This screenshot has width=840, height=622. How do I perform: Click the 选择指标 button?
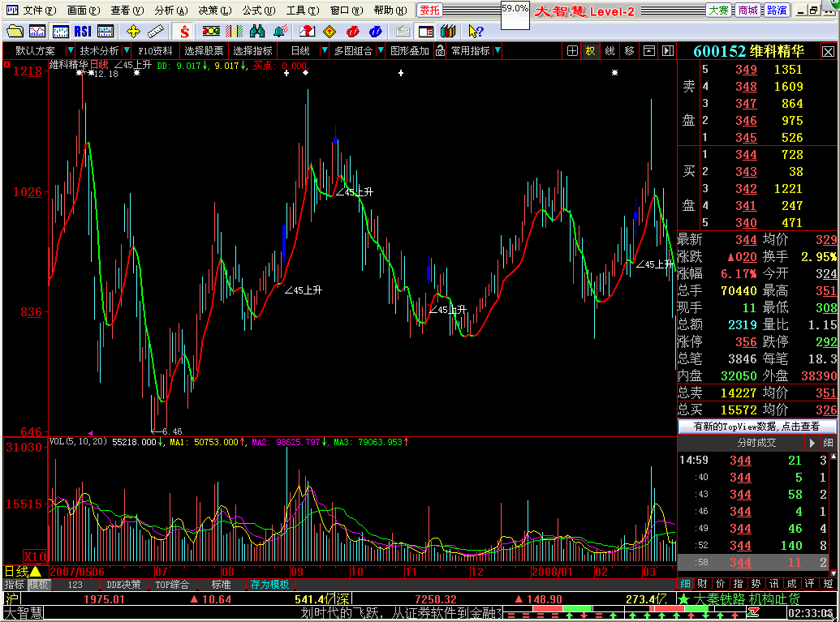point(252,51)
